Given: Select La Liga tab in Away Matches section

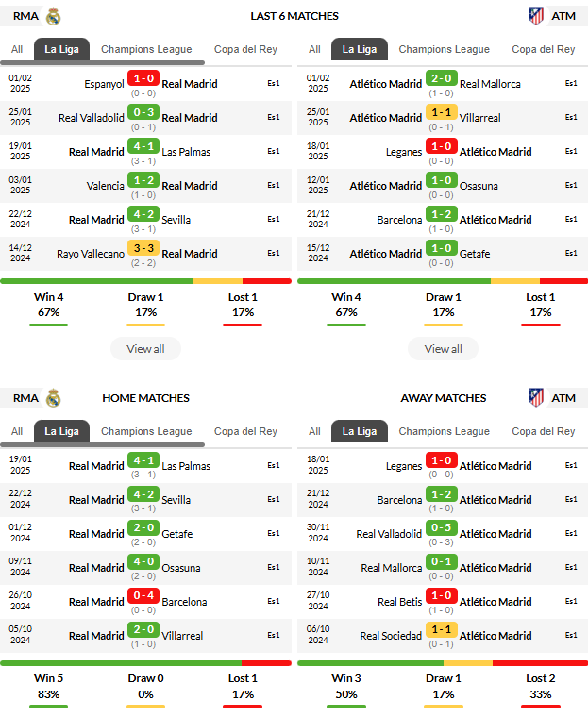Looking at the screenshot, I should point(360,431).
